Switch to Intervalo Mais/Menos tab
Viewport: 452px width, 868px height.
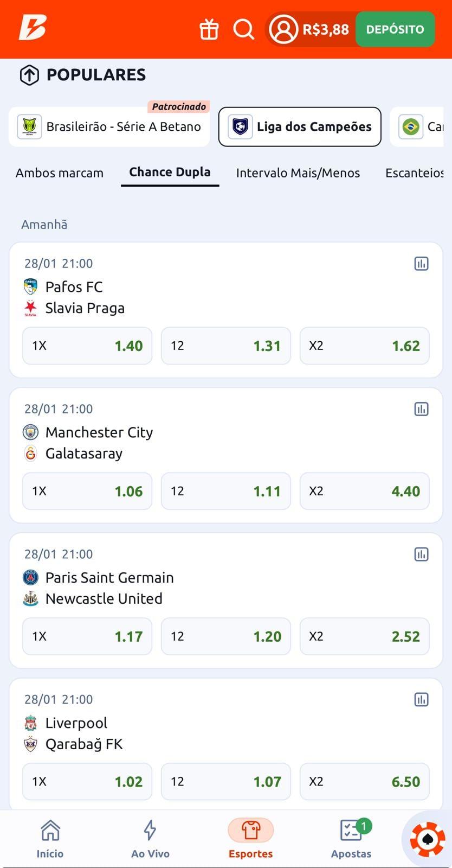click(x=298, y=173)
